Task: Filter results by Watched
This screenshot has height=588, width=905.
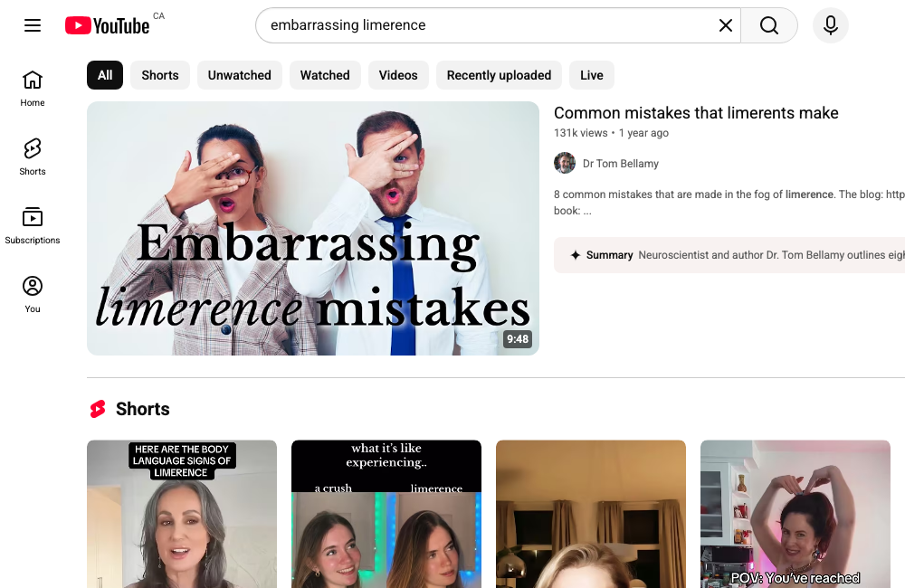Action: click(325, 75)
